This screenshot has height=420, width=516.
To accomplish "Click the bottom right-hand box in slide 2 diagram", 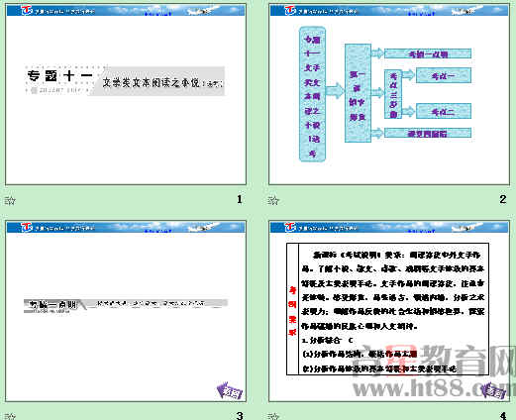I will tap(428, 133).
